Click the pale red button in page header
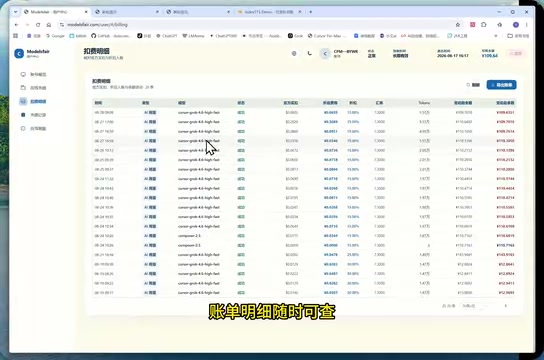Viewport: 544px width, 360px height. click(x=516, y=53)
